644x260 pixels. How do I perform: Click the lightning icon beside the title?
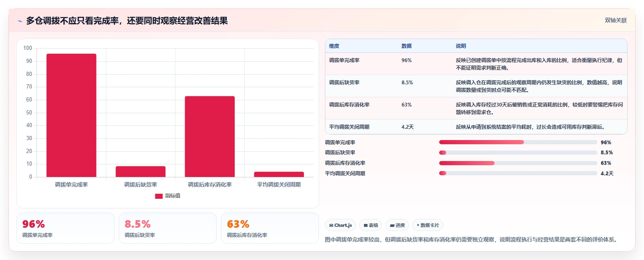pos(20,21)
